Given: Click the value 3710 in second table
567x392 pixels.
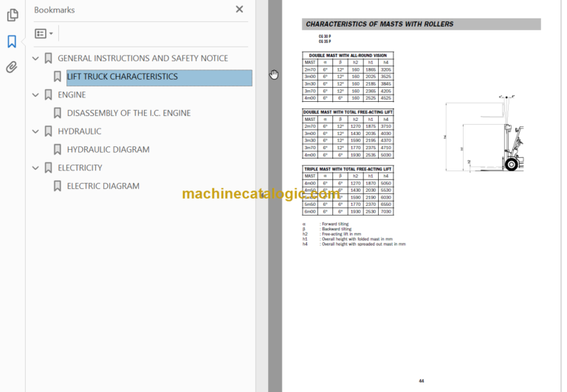Looking at the screenshot, I should click(386, 126).
